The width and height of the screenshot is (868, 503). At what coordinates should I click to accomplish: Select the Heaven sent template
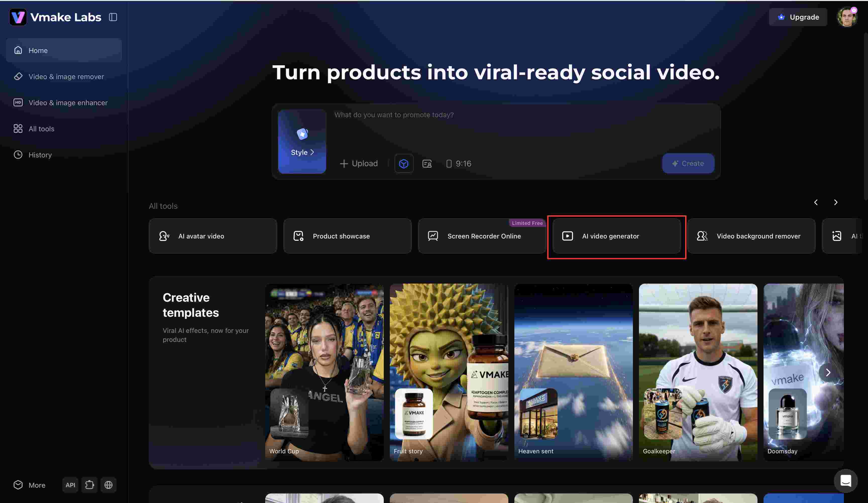(x=573, y=372)
